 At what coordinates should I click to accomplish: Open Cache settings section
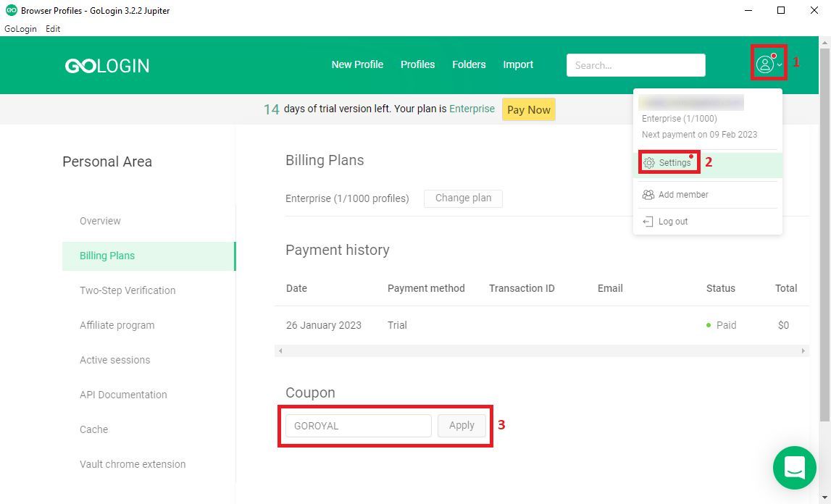click(93, 429)
